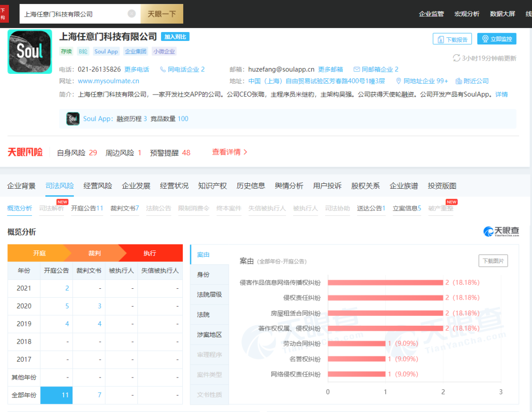Click the 下载图片 button on the chart

pyautogui.click(x=493, y=261)
